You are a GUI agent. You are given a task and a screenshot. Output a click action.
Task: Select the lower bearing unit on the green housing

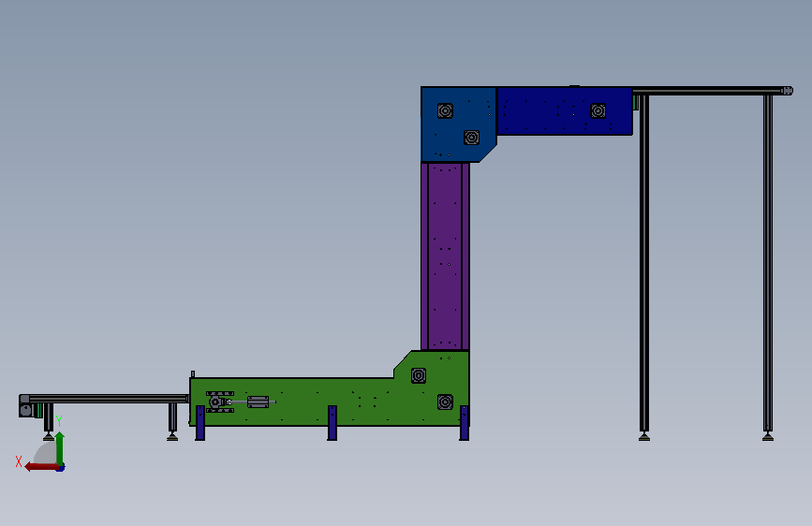tap(445, 402)
